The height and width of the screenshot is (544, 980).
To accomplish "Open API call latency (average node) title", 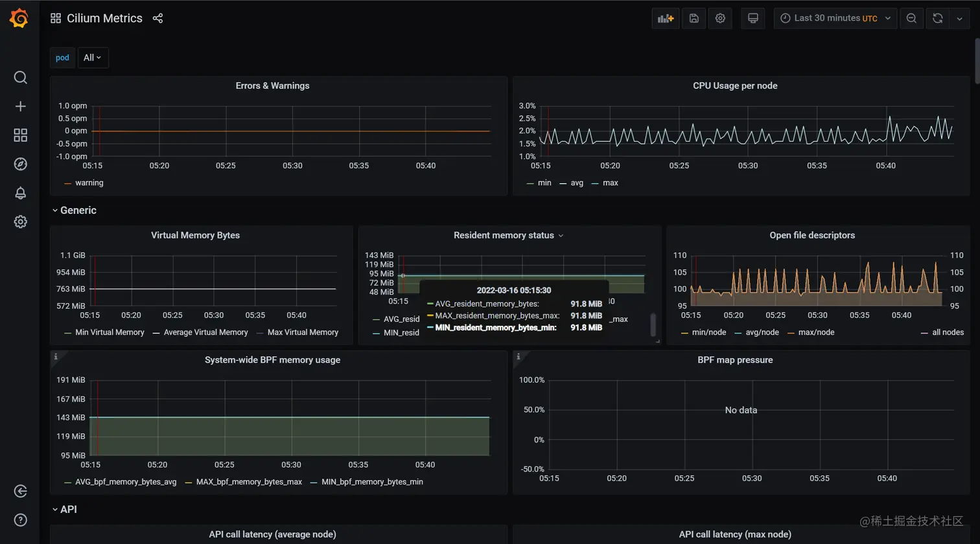I will click(x=272, y=534).
